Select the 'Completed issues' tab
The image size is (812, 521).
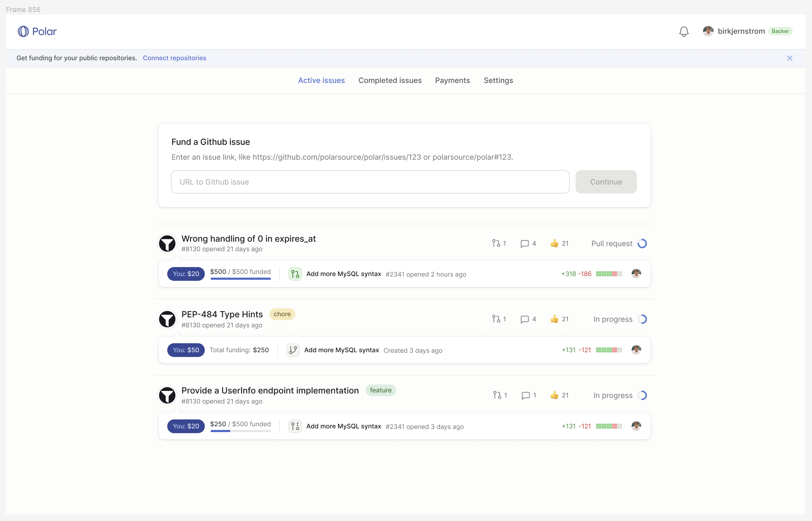[x=390, y=81]
